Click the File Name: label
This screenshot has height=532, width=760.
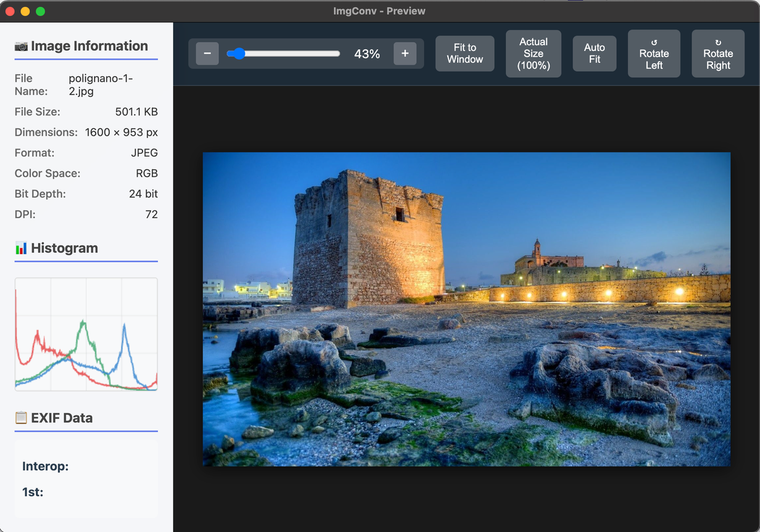(x=31, y=85)
